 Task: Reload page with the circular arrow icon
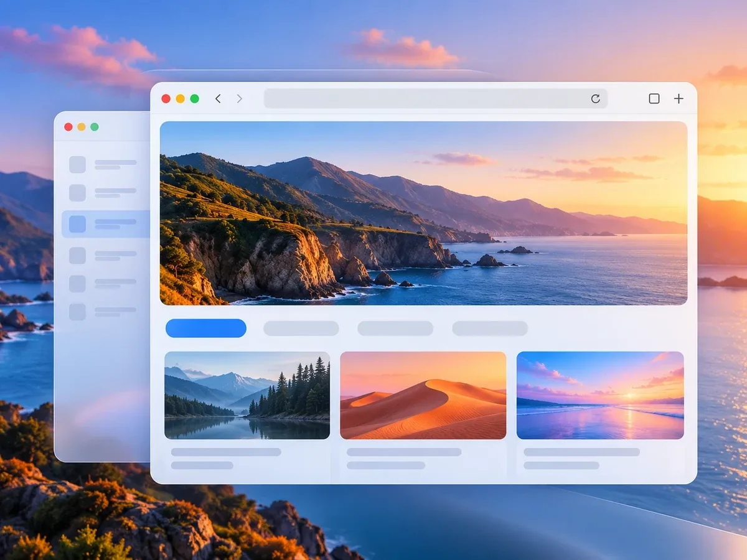(x=595, y=98)
